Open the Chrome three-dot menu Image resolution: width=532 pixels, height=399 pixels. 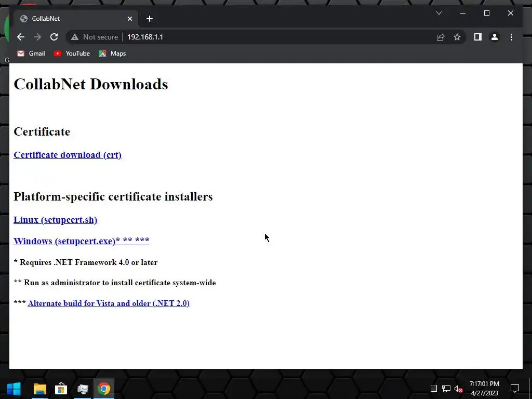tap(511, 37)
